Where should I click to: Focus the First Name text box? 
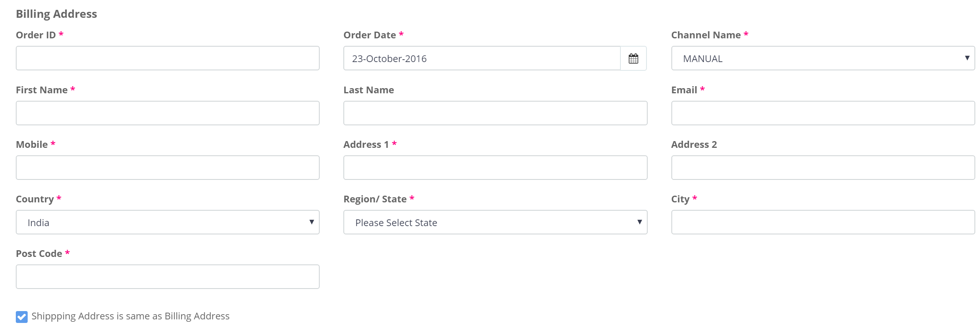pyautogui.click(x=168, y=113)
